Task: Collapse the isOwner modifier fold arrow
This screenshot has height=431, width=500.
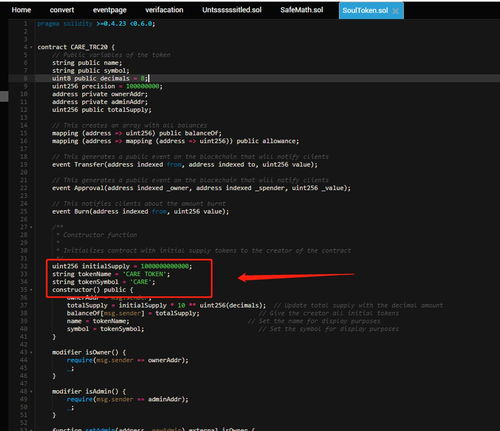Action: click(x=31, y=352)
